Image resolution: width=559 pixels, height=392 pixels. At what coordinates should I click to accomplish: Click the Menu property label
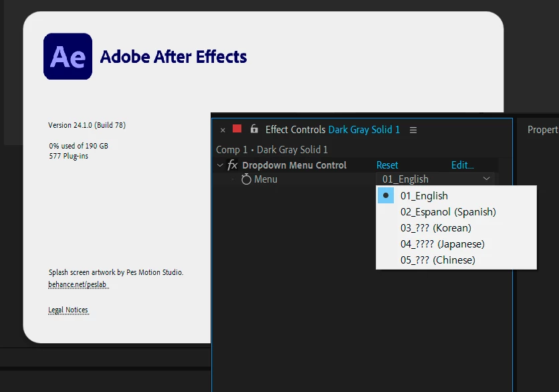coord(265,179)
